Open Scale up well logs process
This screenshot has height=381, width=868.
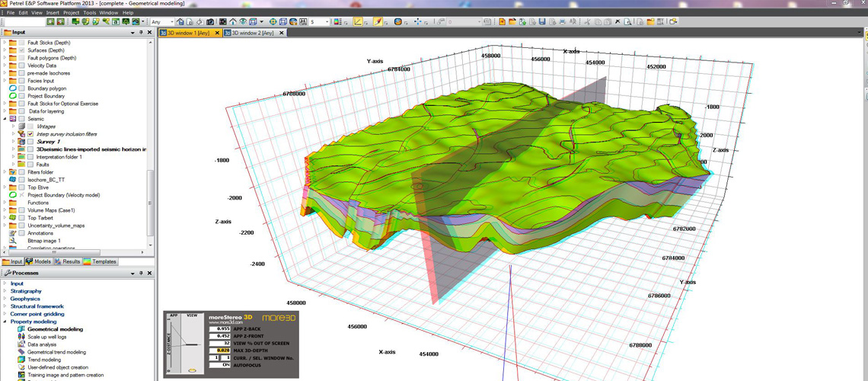tap(46, 337)
